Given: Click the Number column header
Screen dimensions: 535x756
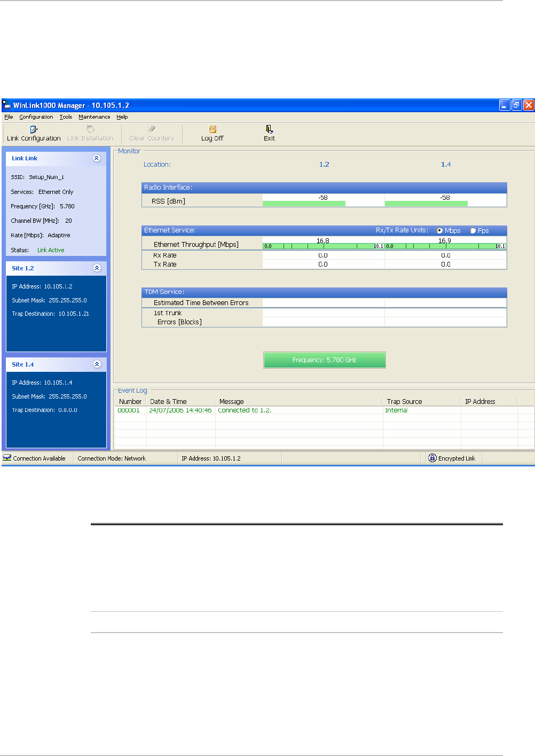Looking at the screenshot, I should (x=130, y=401).
